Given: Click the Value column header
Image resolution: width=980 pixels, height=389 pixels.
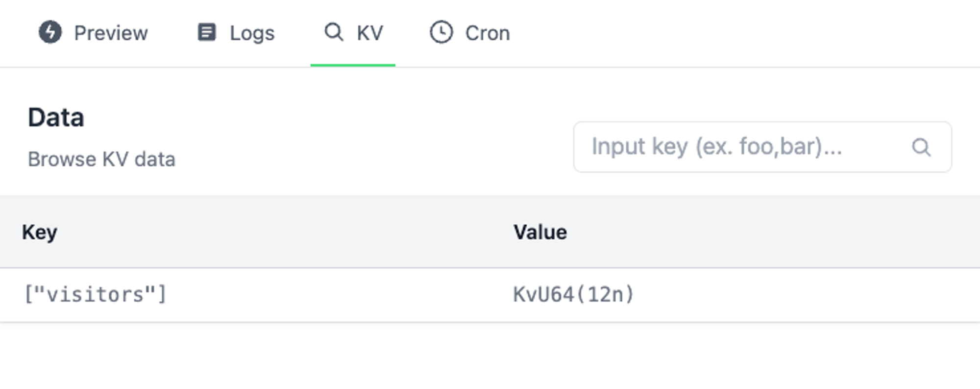Looking at the screenshot, I should [x=540, y=232].
